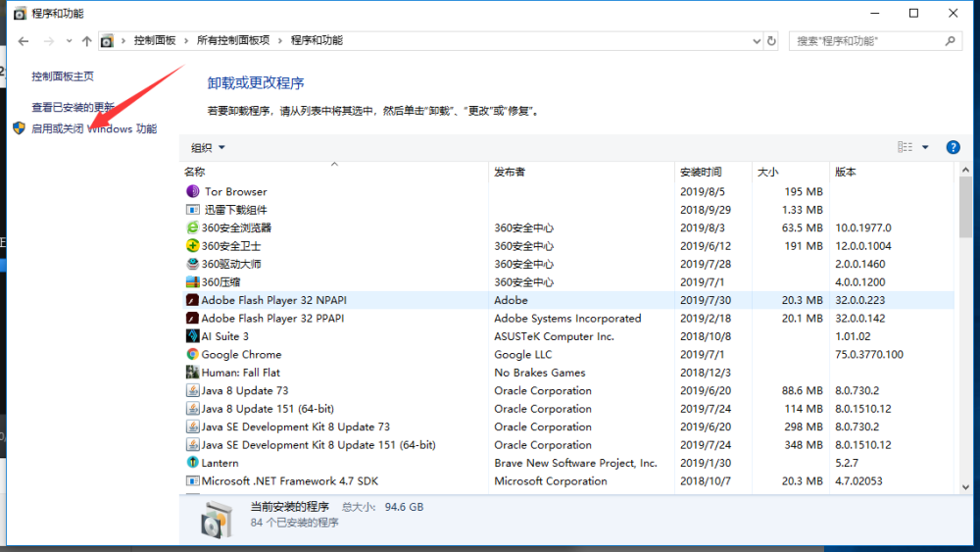The width and height of the screenshot is (980, 552).
Task: Expand the chevron after 控制面板 breadcrumb
Action: [x=186, y=40]
